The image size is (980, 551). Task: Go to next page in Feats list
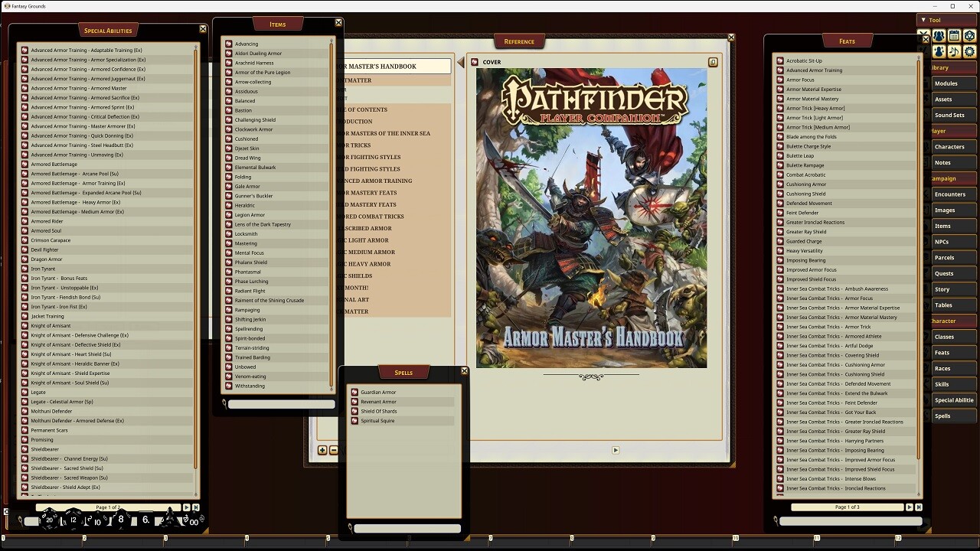pos(909,507)
